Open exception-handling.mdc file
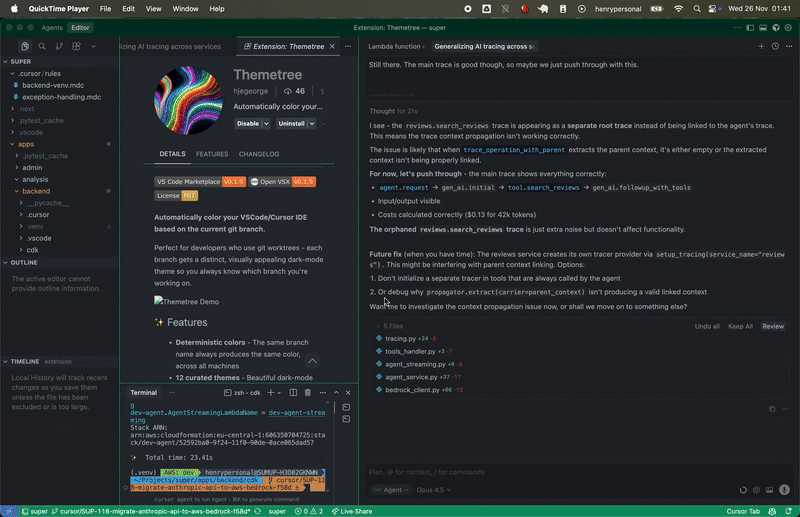 click(x=61, y=97)
